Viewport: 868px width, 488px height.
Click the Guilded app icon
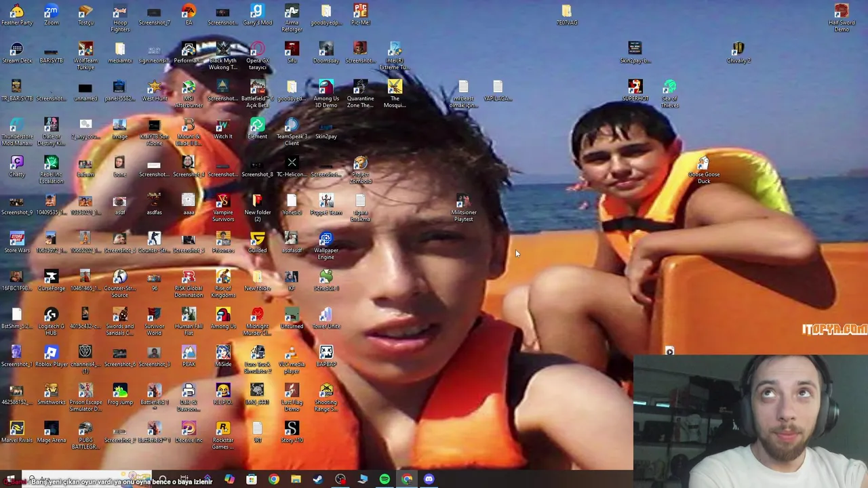click(x=257, y=243)
